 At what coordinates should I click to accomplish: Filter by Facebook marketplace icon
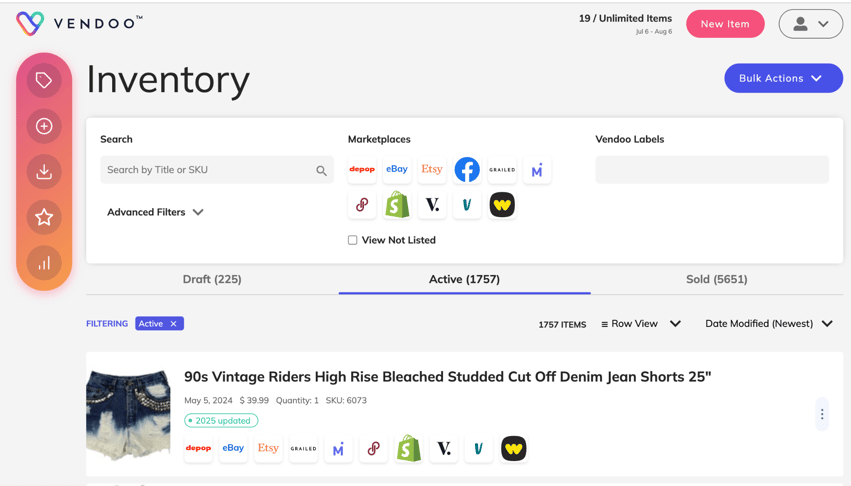coord(467,170)
